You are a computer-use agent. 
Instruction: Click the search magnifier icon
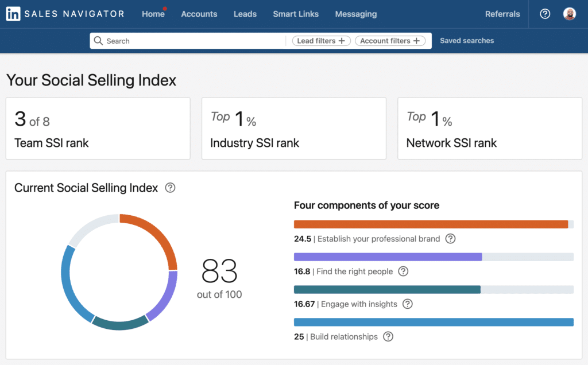(98, 41)
